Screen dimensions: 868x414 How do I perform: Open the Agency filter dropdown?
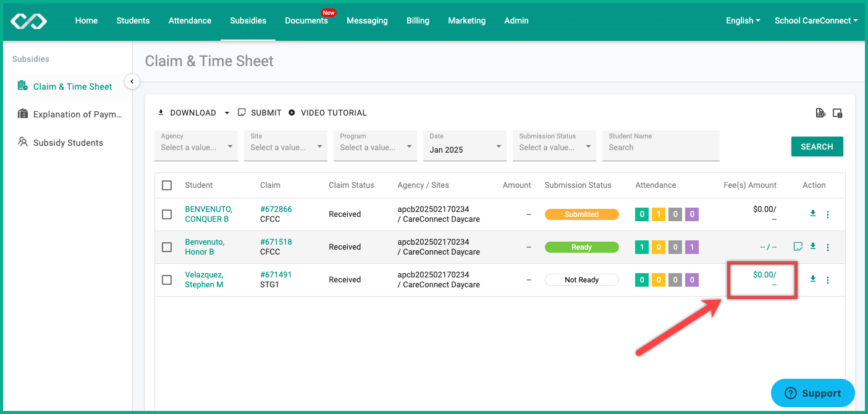tap(196, 145)
